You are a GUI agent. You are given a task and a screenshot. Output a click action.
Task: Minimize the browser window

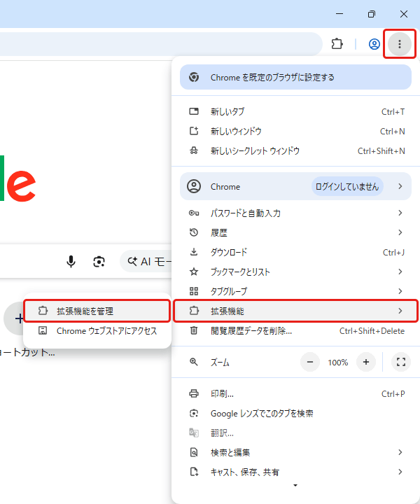coord(339,14)
